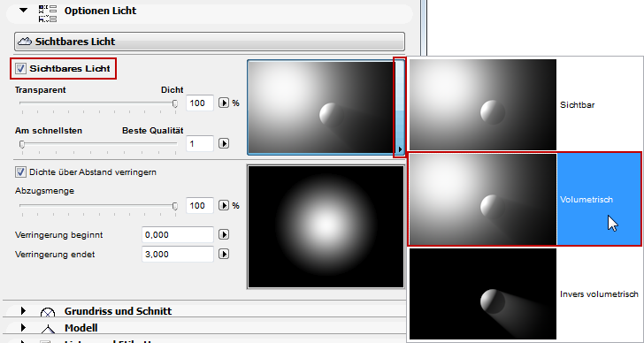Open the arrow menu beside Verringerung endet
644x343 pixels.
click(x=224, y=255)
